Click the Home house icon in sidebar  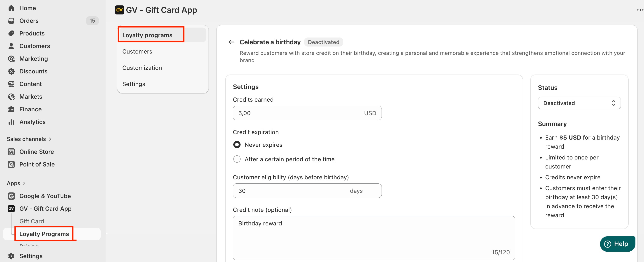11,8
